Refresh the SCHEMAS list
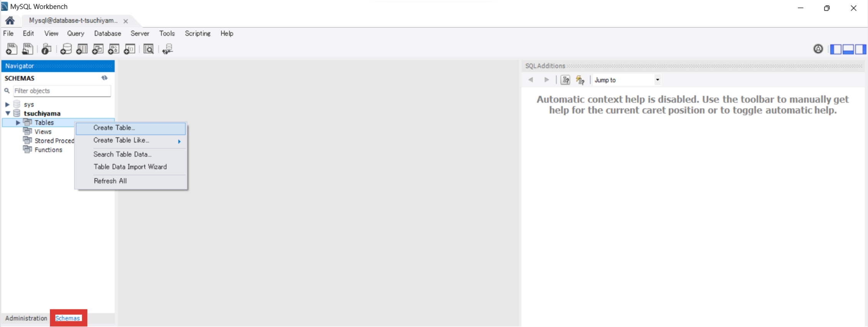This screenshot has width=868, height=327. (105, 78)
